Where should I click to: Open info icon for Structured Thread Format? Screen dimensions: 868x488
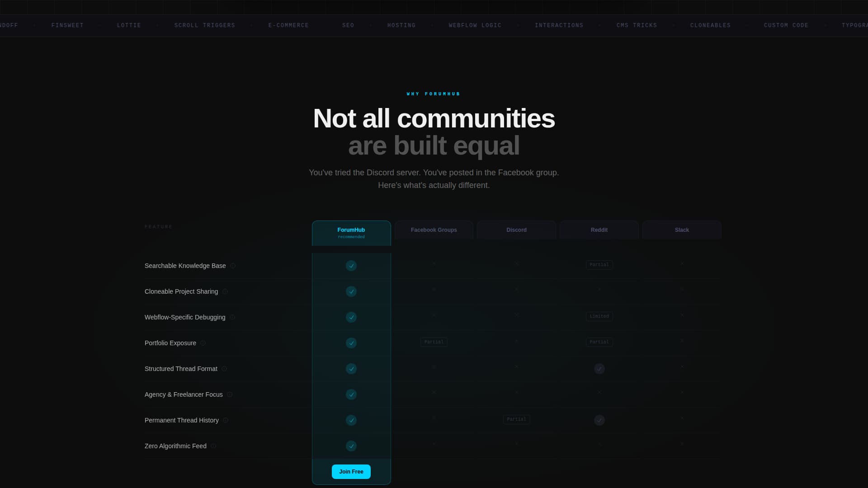click(224, 369)
